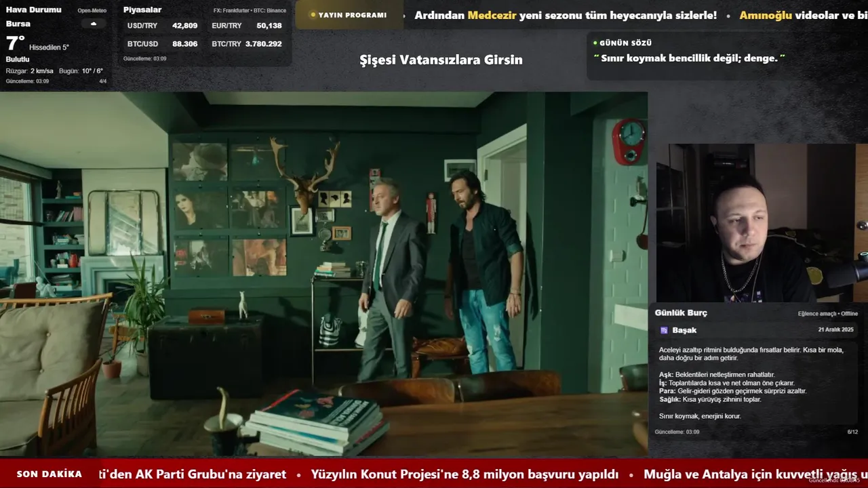Click the Medcezir announcement in the top ticker
The height and width of the screenshot is (488, 868).
coord(566,15)
